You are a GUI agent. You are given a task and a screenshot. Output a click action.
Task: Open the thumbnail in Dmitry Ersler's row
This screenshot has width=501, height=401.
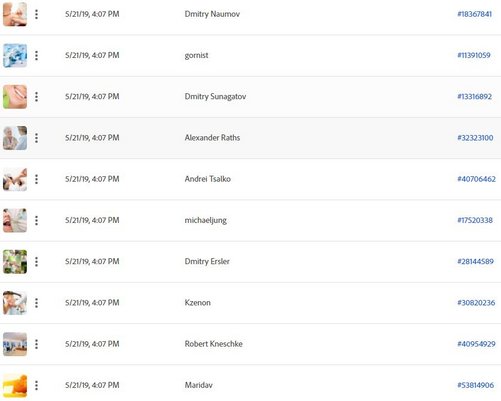click(15, 262)
